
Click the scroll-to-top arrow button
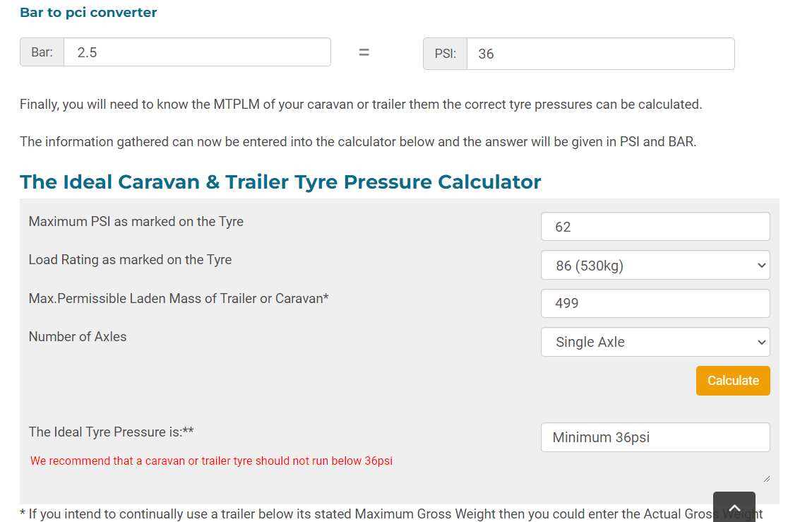coord(734,507)
